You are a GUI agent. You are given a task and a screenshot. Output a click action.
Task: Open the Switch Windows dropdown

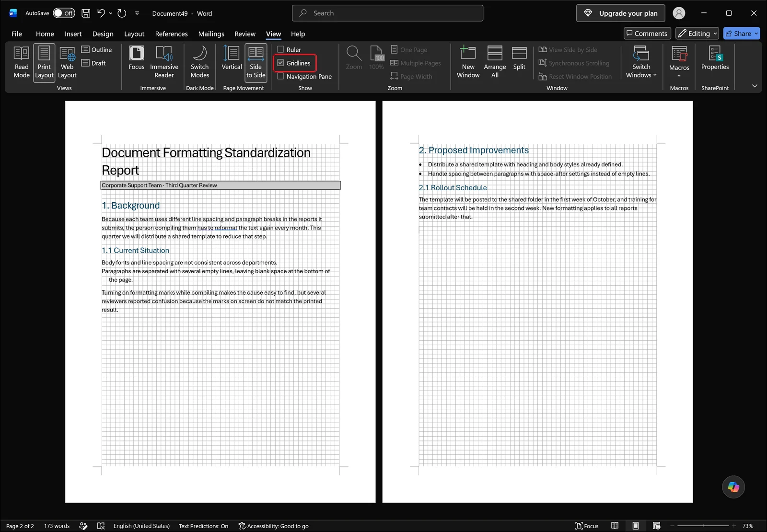(x=641, y=62)
